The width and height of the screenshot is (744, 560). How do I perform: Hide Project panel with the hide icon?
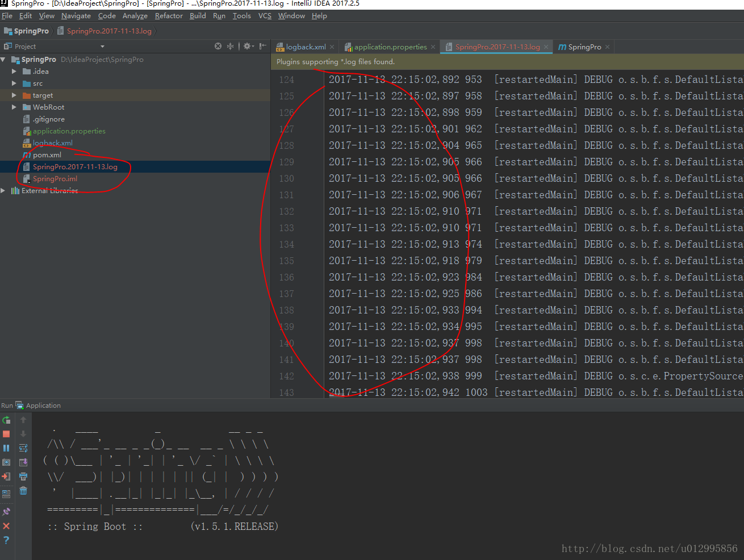click(262, 46)
